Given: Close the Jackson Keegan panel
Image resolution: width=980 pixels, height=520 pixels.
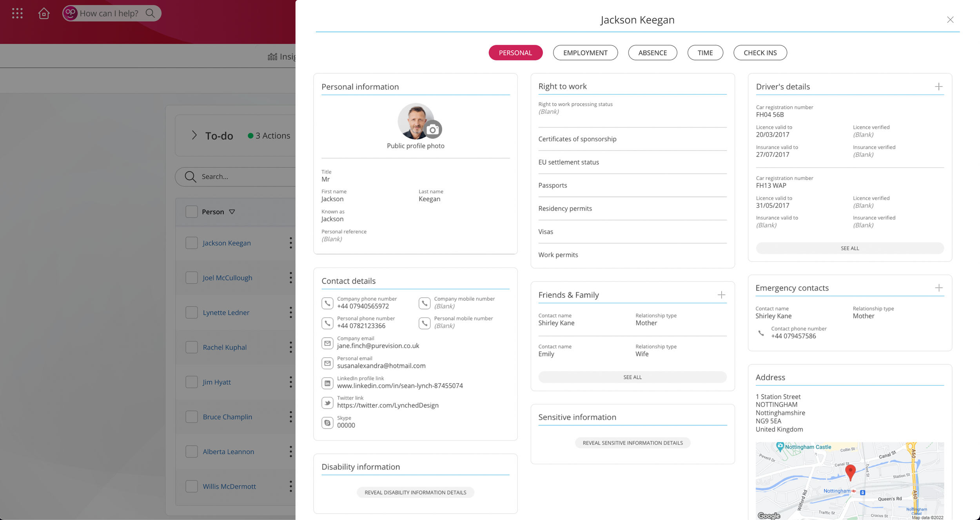Looking at the screenshot, I should [950, 20].
